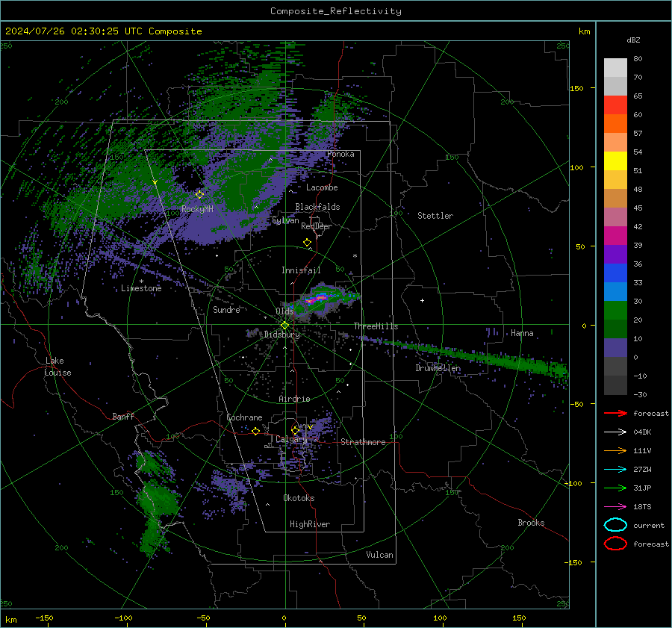
Task: Click the yellow diamond marker near Cochrane
Action: click(256, 432)
